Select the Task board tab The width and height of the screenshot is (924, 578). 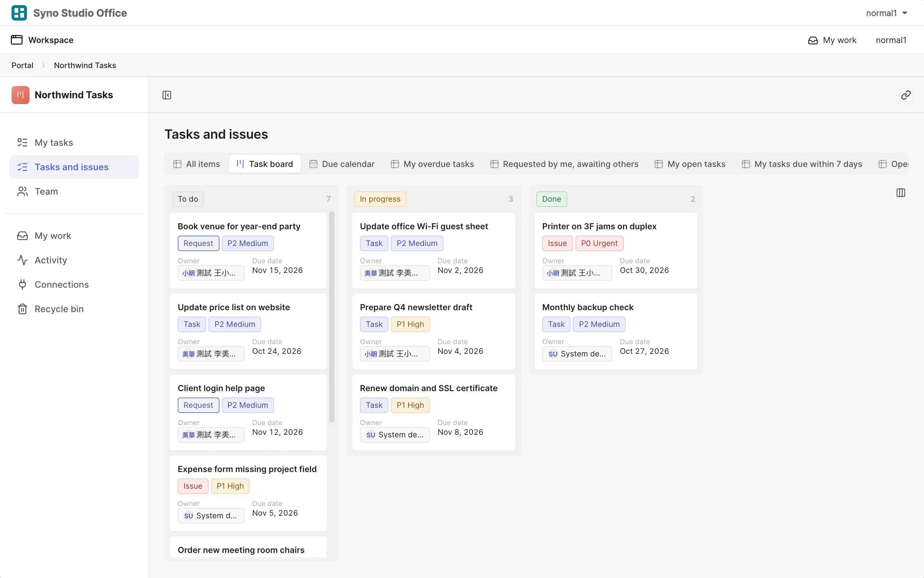pos(265,164)
